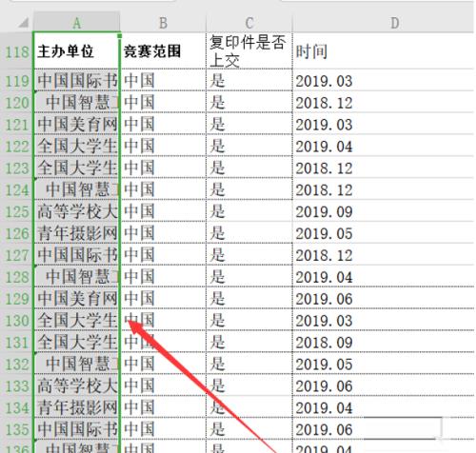Click the 主办单位 header cell
Screen dimensions: 476x453
click(x=76, y=51)
